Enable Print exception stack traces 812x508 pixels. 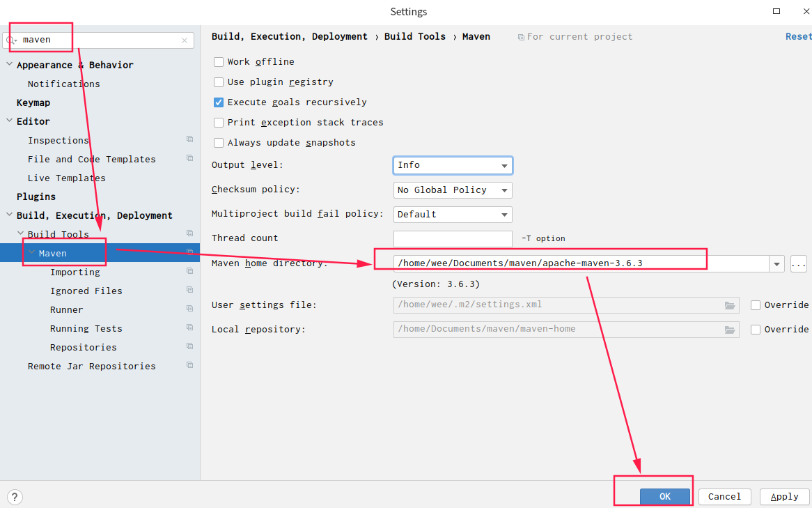coord(219,123)
